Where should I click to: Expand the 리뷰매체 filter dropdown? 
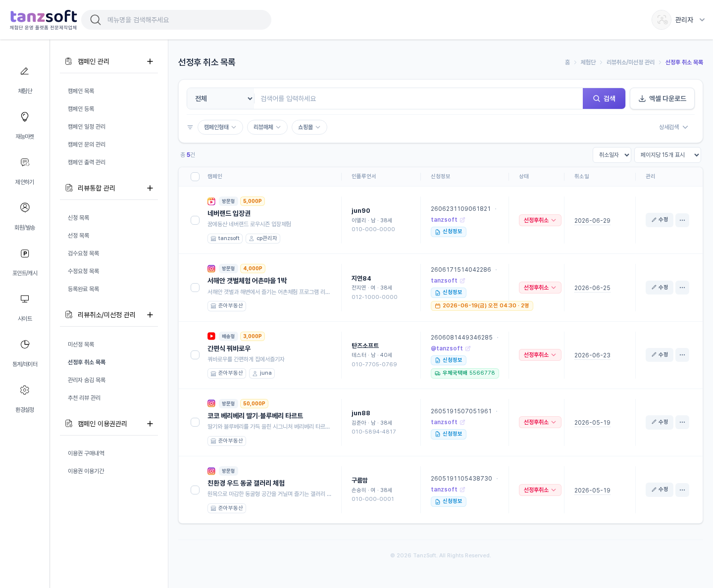pyautogui.click(x=267, y=127)
